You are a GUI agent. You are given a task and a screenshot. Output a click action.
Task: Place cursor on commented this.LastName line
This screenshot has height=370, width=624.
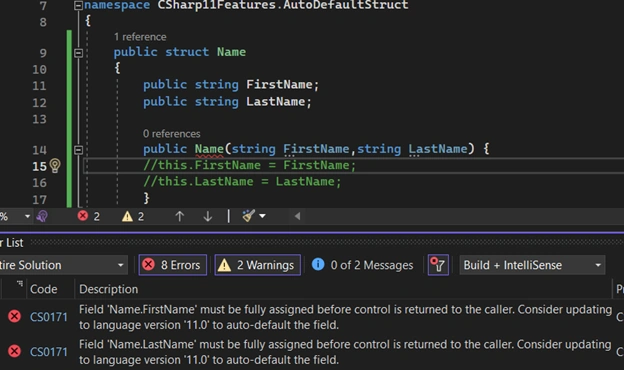coord(242,182)
